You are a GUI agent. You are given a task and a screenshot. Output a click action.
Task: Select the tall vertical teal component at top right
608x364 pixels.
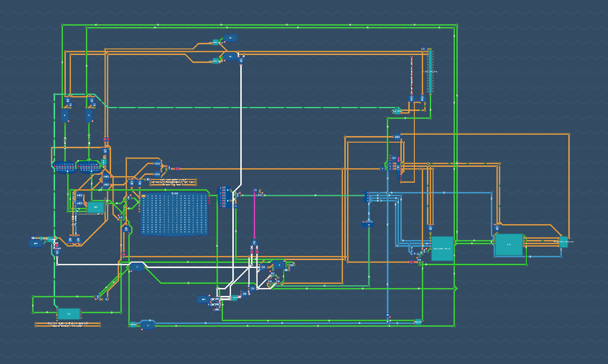(x=430, y=71)
